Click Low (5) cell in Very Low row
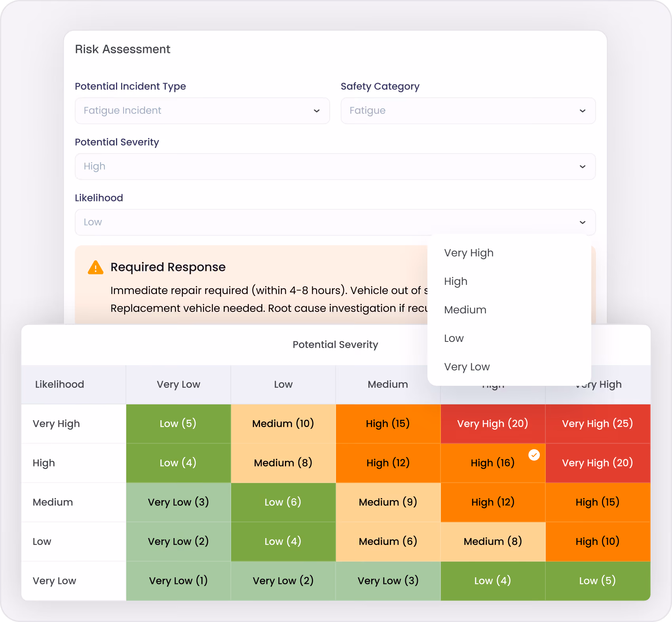This screenshot has height=622, width=672. (x=598, y=581)
